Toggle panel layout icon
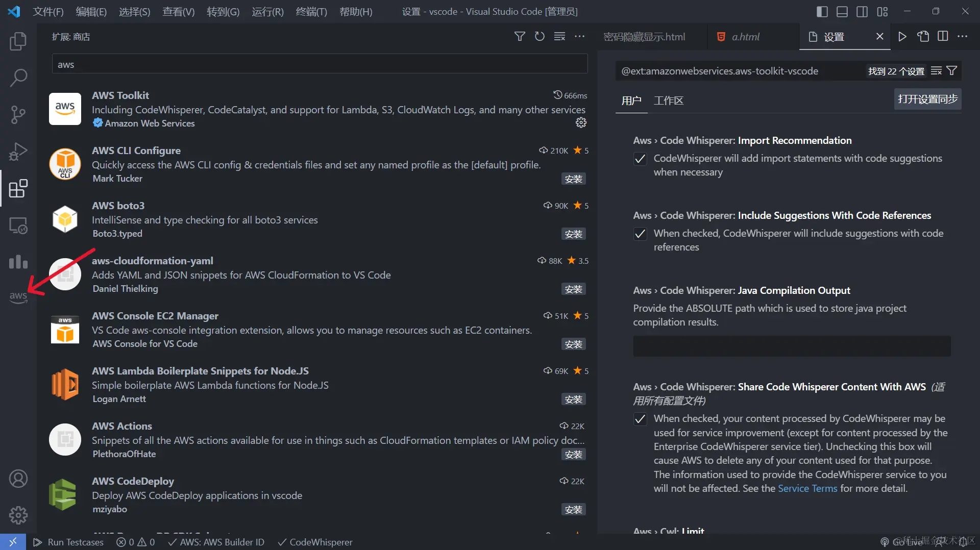 coord(842,11)
